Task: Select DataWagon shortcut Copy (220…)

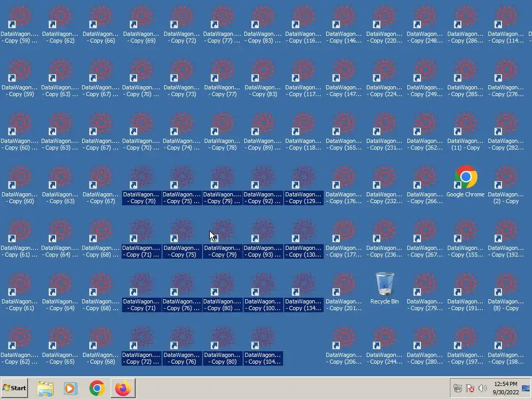Action: click(384, 24)
